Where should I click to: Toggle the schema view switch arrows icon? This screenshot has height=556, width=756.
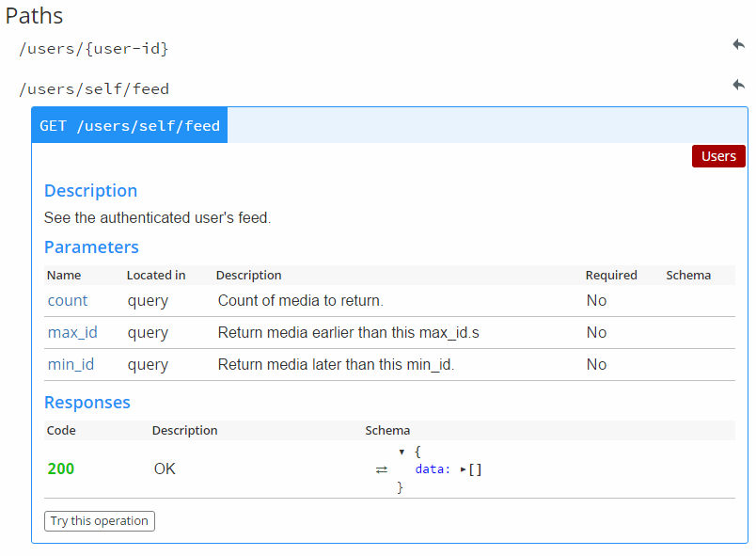[x=382, y=469]
